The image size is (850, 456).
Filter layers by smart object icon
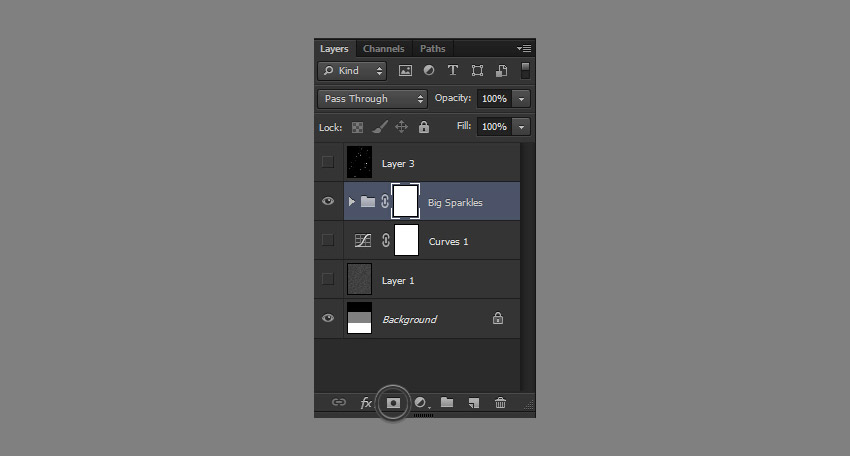501,70
